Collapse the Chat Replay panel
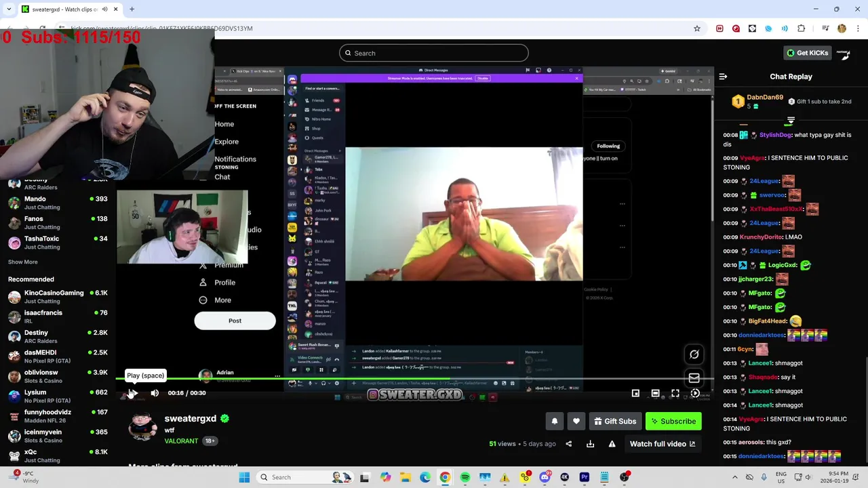 723,77
